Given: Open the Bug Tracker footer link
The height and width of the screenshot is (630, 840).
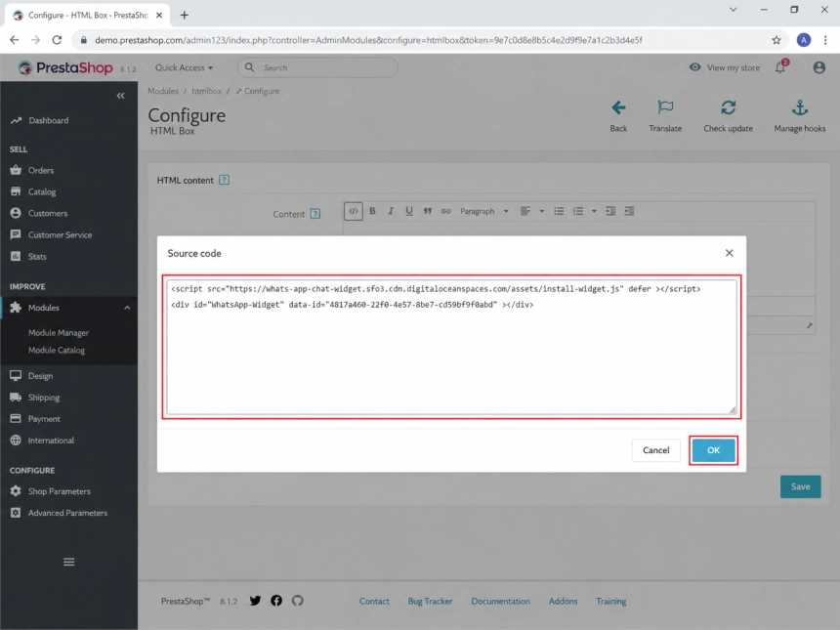Looking at the screenshot, I should (430, 601).
